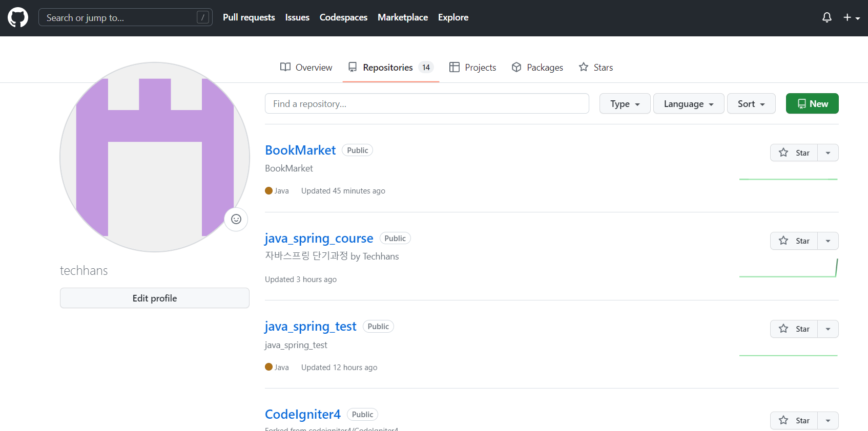
Task: Click the java_spring_test activity sparkline
Action: tap(789, 355)
